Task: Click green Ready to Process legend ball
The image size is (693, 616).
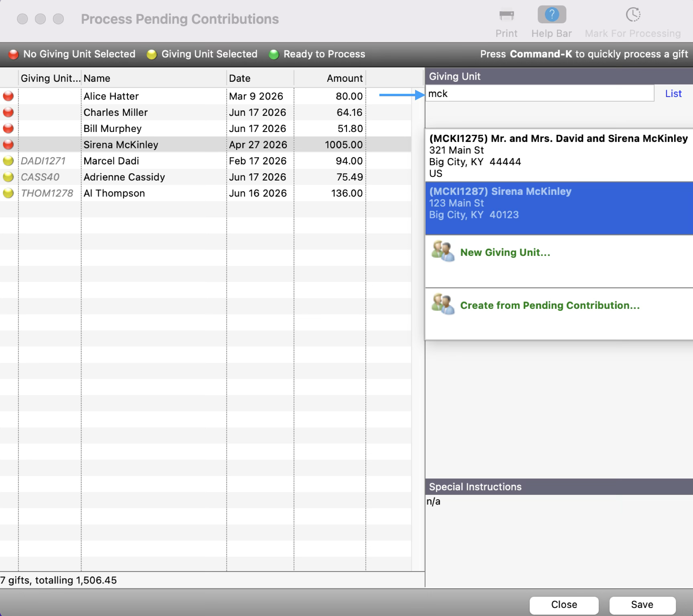Action: [274, 54]
